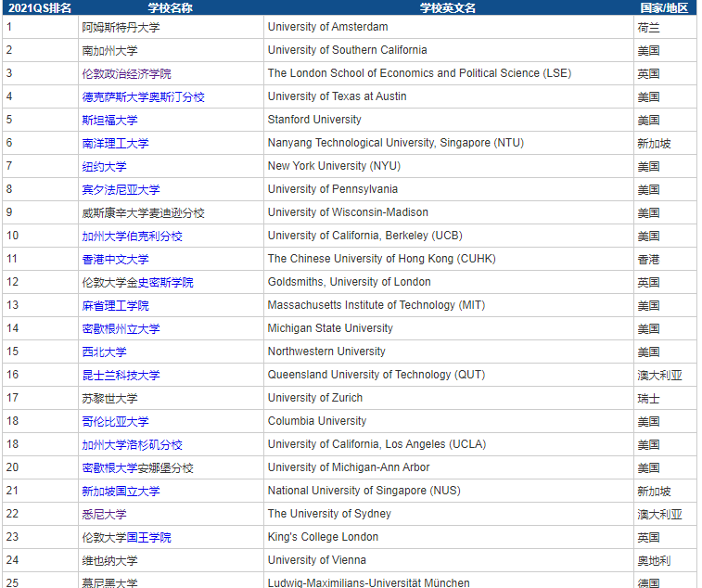Select the 威斯康辛大学麦迪逊分校 cell
Image resolution: width=702 pixels, height=588 pixels.
171,212
